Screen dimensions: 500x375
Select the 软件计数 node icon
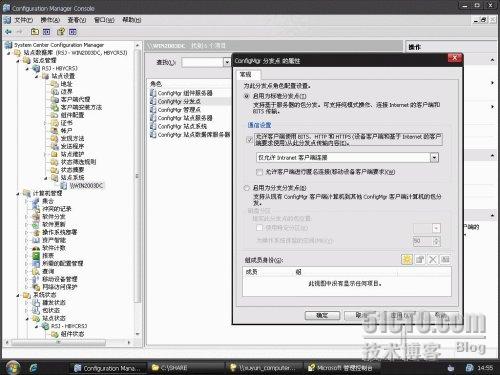click(36, 248)
